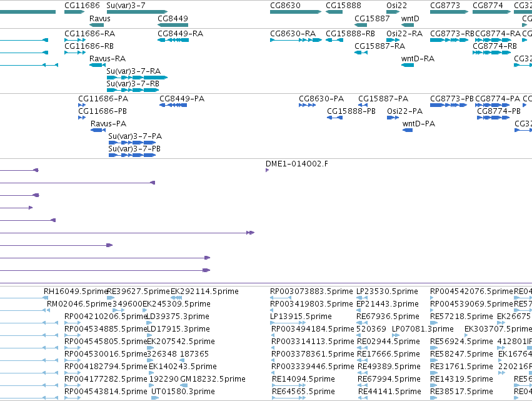The width and height of the screenshot is (532, 401).
Task: Select protein CG8630-PA
Action: click(321, 99)
